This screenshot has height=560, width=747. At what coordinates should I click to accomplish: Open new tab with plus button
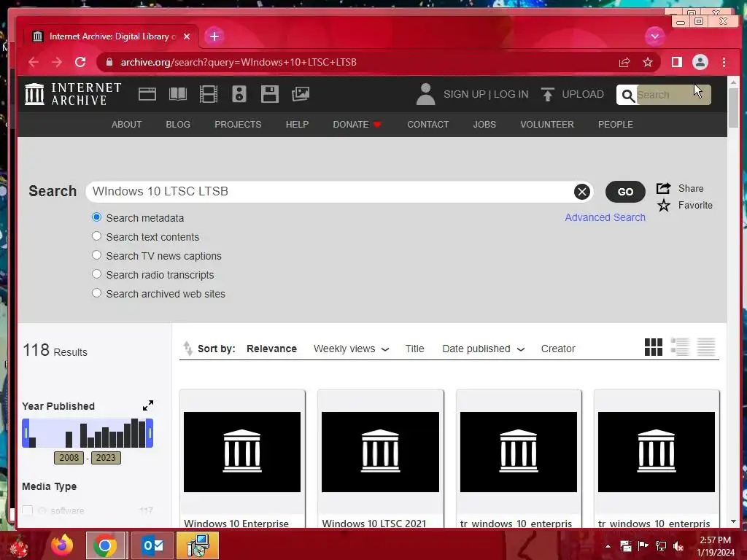[x=214, y=36]
